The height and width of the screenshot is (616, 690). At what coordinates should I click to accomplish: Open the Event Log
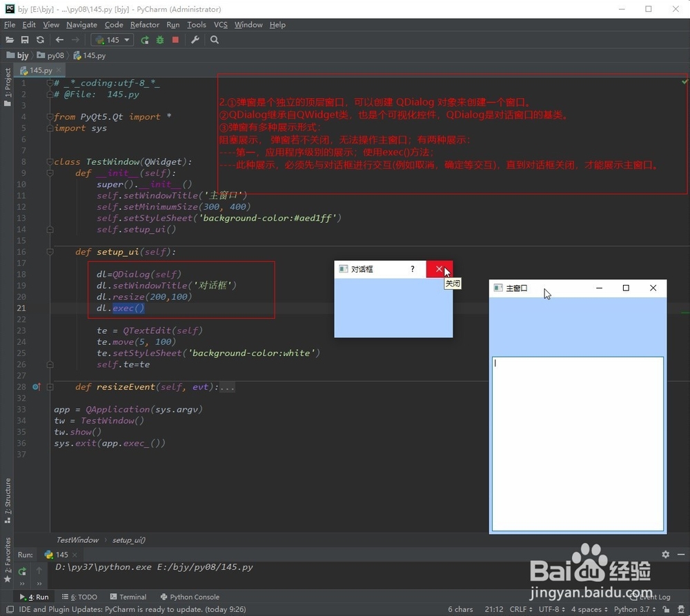651,597
